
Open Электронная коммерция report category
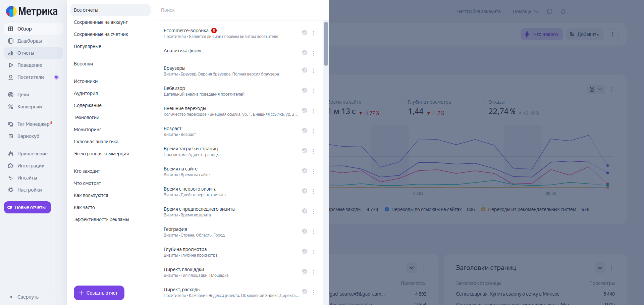tap(101, 154)
